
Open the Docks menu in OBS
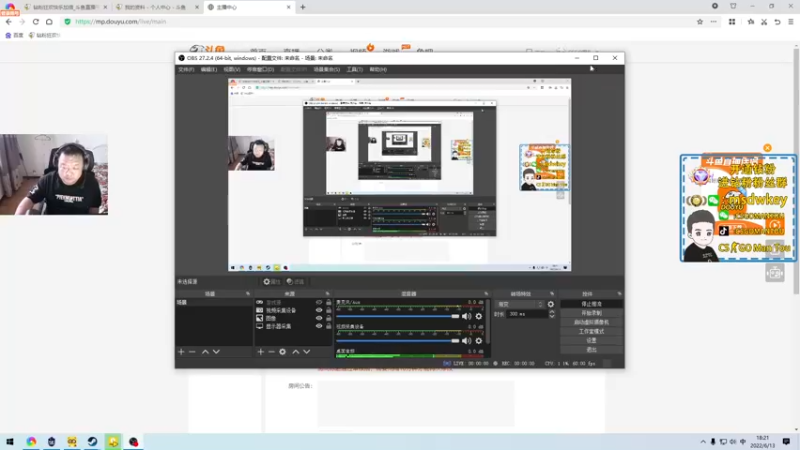click(260, 69)
